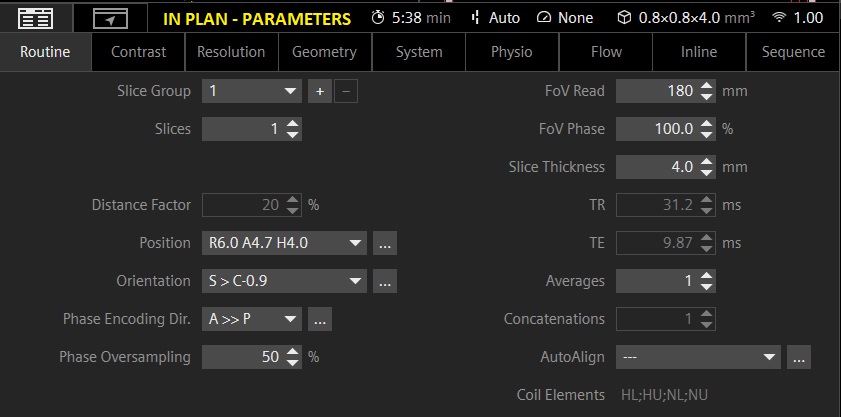Viewport: 841px width, 417px height.
Task: Click the signal-to-noise wifi icon
Action: 779,18
